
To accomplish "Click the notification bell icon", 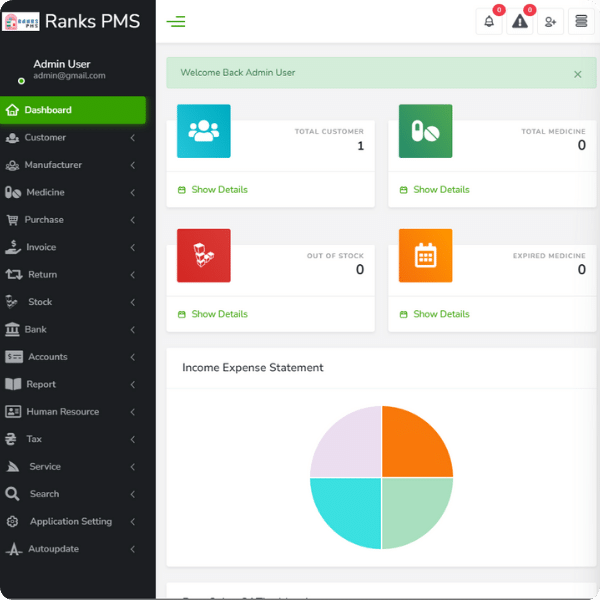I will click(489, 22).
